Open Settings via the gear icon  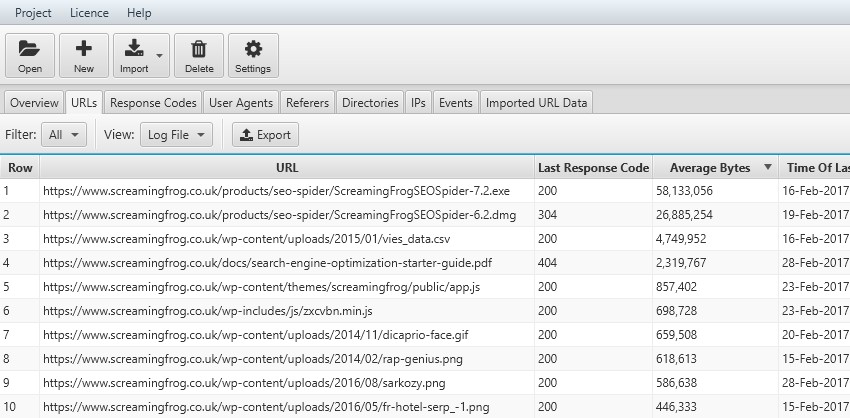253,48
